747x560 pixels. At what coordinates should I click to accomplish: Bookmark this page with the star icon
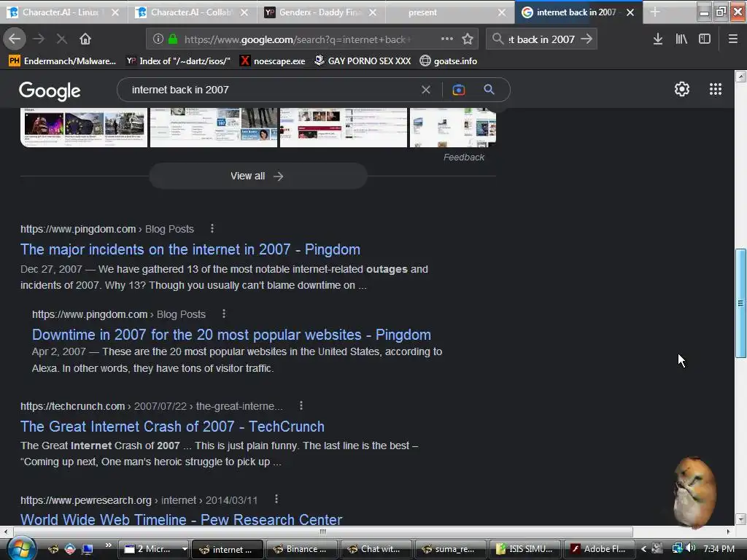coord(468,39)
